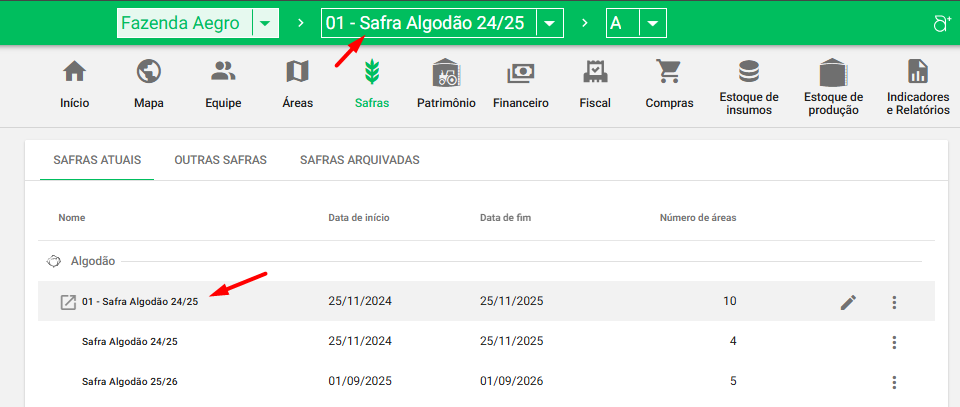Open the Safra Algodão 24/25 row

click(x=130, y=341)
